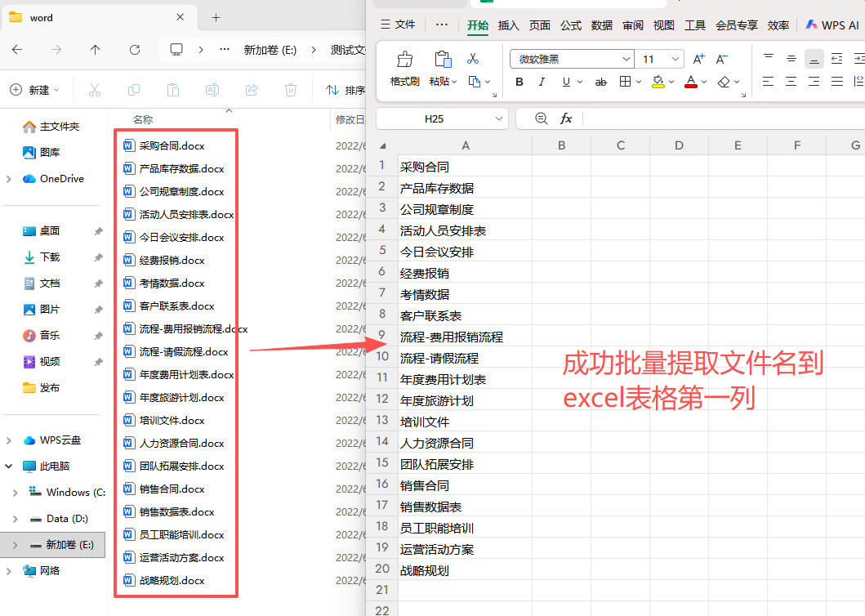Open the 文件 menu in WPS
This screenshot has height=616, width=865.
coord(399,25)
